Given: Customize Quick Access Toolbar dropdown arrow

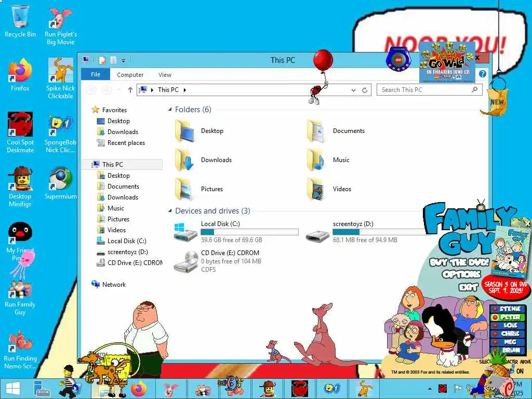Looking at the screenshot, I should [124, 60].
